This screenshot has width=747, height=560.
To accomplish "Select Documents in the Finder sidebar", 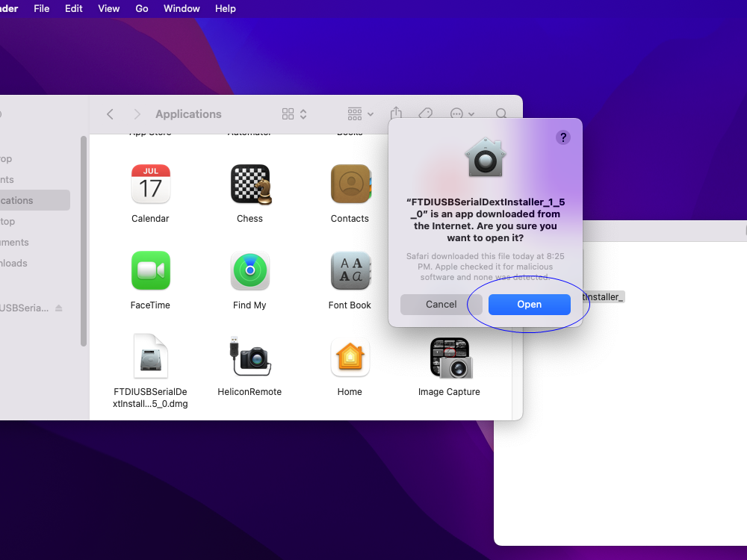I will pos(34,243).
